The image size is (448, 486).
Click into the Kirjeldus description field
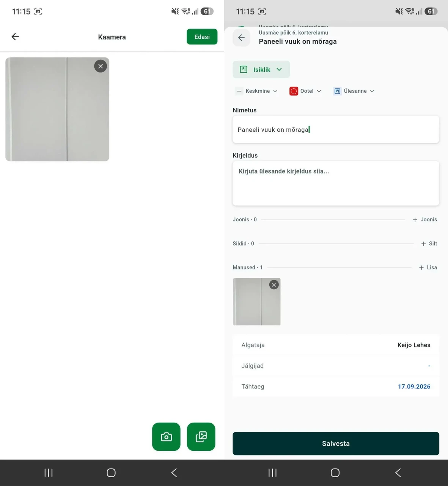pos(336,183)
